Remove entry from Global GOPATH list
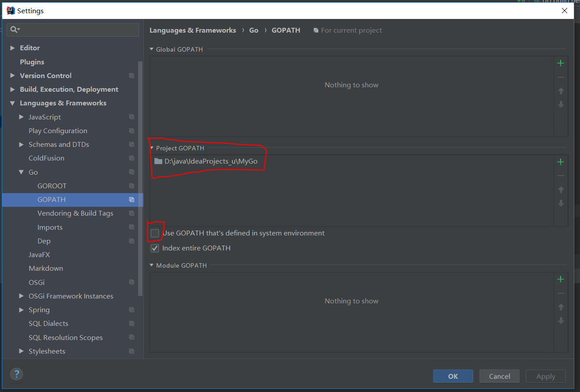The height and width of the screenshot is (392, 580). (561, 77)
